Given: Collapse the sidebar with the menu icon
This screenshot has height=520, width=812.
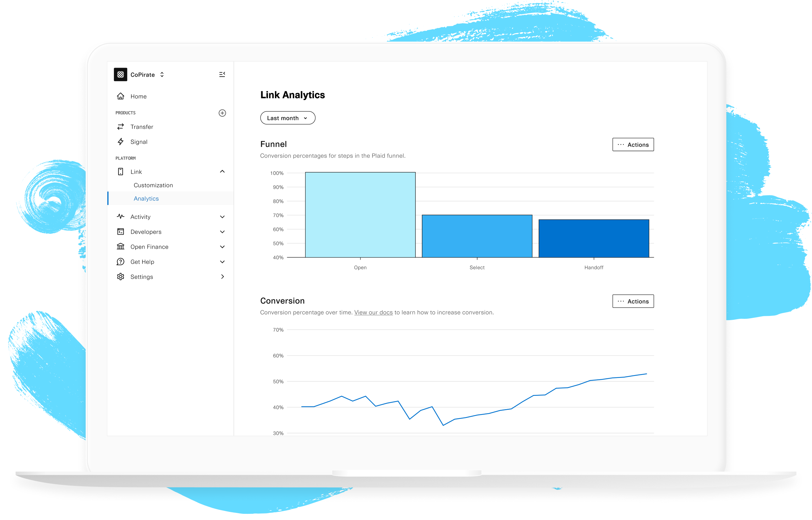Looking at the screenshot, I should click(222, 74).
